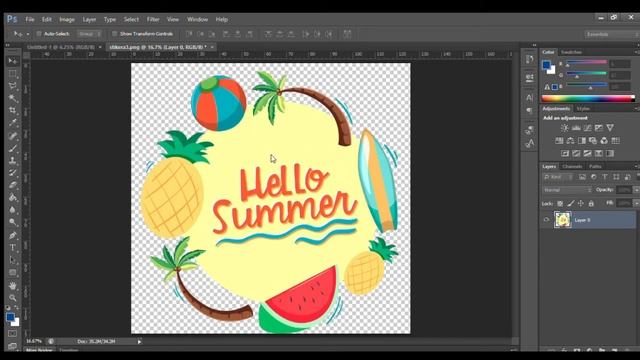Add a Photo Filter adjustment
Screen dimensions: 640x360
tap(593, 141)
